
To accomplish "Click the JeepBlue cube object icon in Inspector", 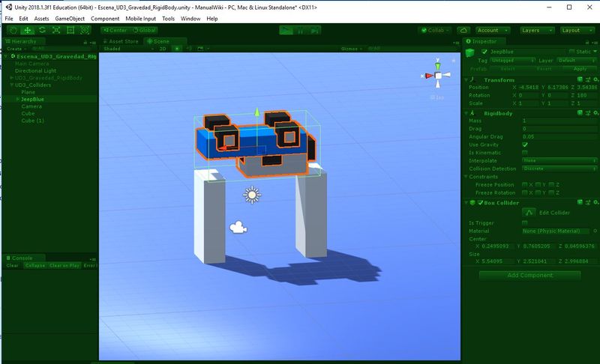I will pyautogui.click(x=470, y=52).
